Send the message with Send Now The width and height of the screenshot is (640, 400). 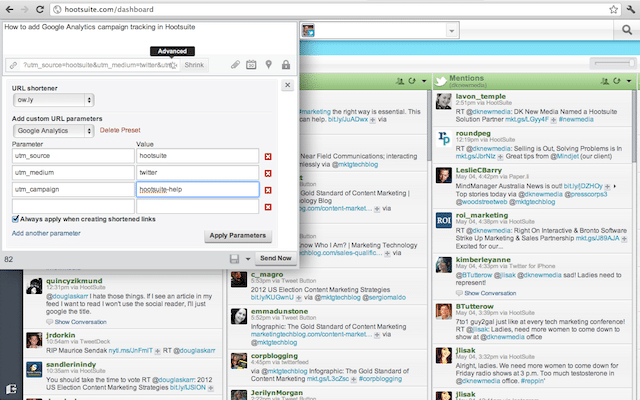coord(276,258)
